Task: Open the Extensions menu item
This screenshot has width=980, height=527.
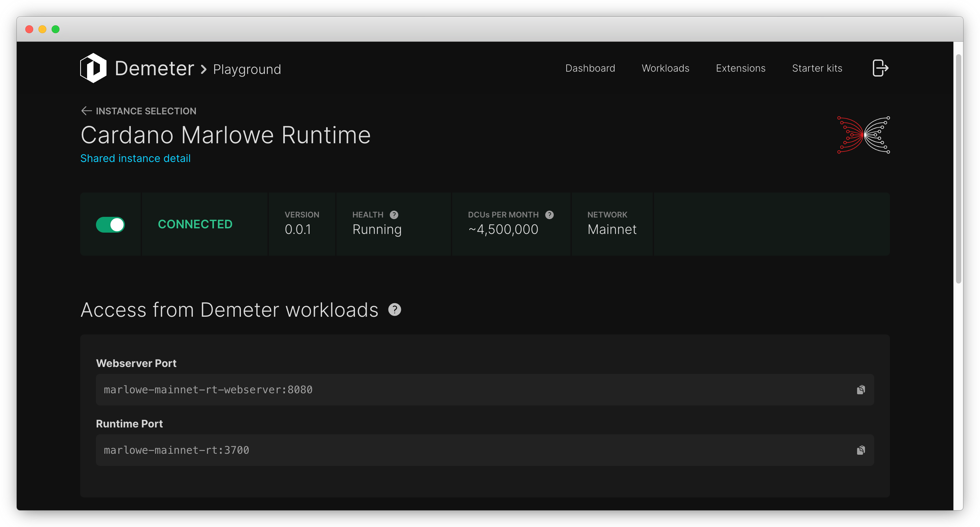Action: pos(740,68)
